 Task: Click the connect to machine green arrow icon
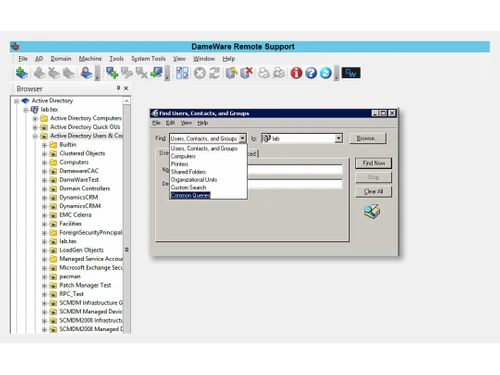pos(156,73)
